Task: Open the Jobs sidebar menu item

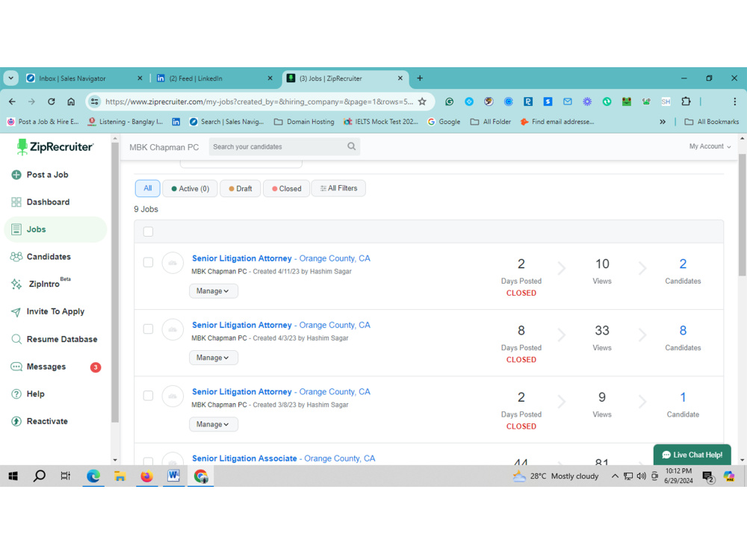Action: point(55,229)
